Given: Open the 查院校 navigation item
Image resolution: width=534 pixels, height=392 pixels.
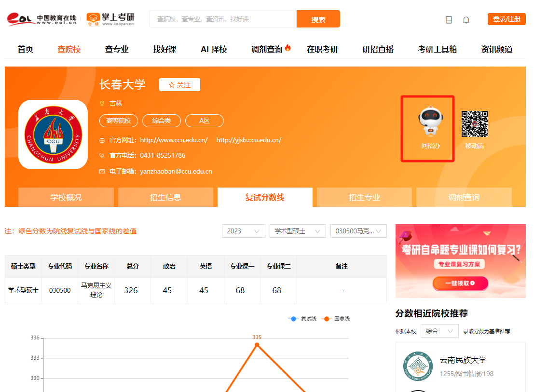Looking at the screenshot, I should coord(69,49).
